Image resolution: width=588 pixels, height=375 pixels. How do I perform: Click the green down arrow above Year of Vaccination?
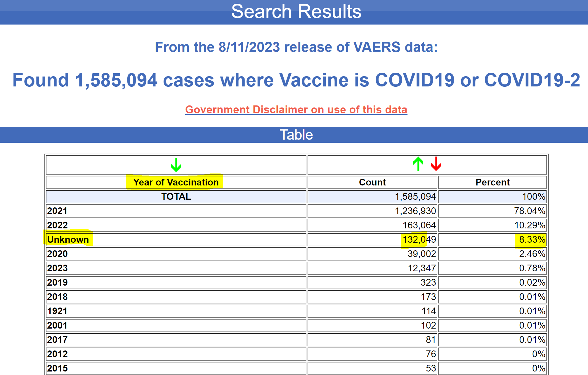pos(176,165)
